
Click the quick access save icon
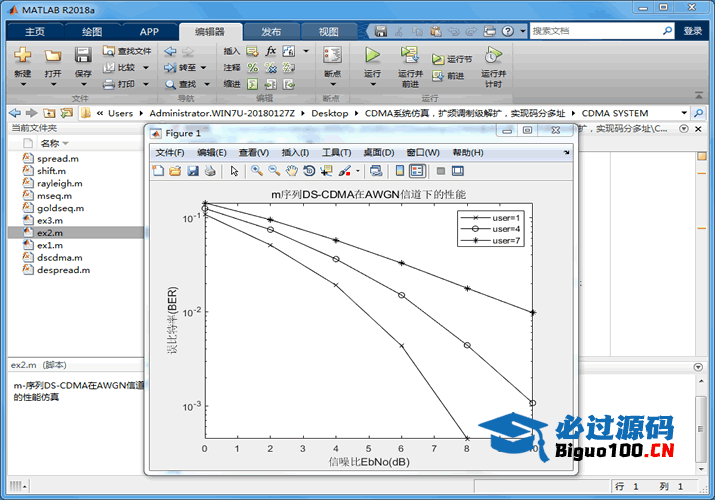(x=381, y=31)
